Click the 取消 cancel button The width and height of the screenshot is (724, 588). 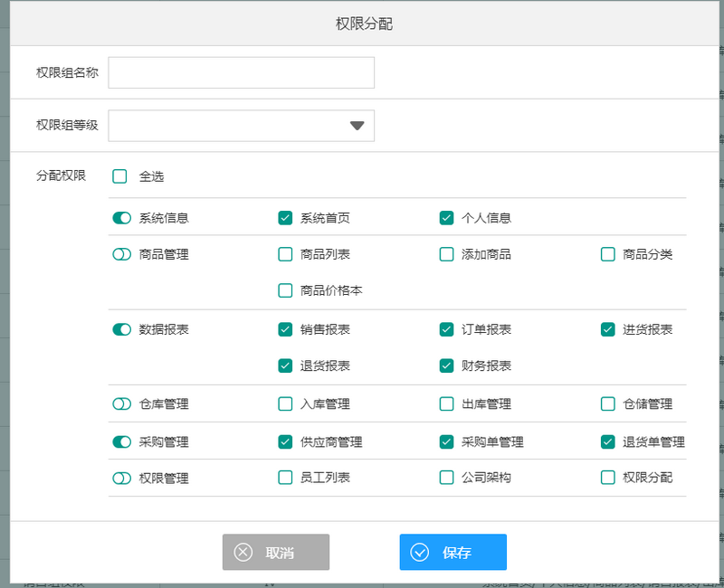(276, 552)
